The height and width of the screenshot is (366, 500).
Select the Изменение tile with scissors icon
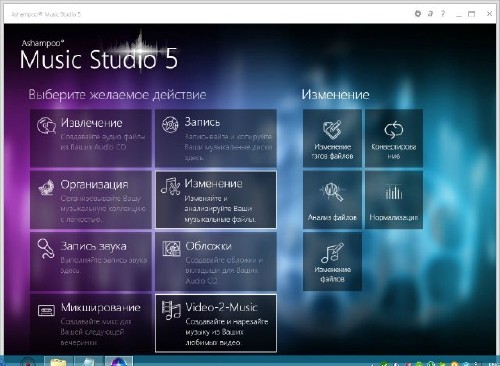pos(216,200)
